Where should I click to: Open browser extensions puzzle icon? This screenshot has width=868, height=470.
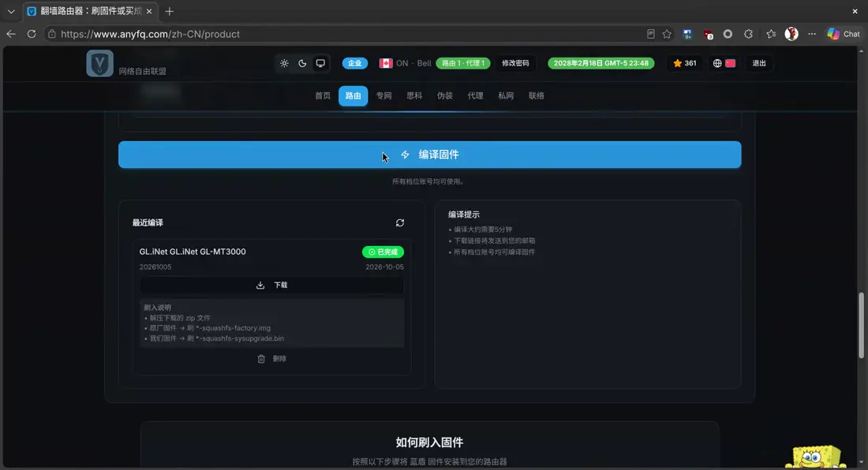pyautogui.click(x=748, y=34)
